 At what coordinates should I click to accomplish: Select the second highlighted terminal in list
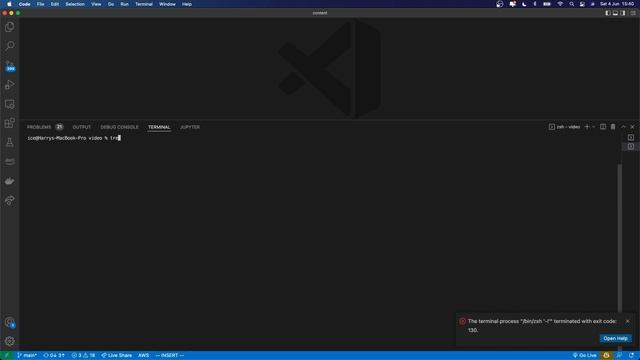[631, 147]
